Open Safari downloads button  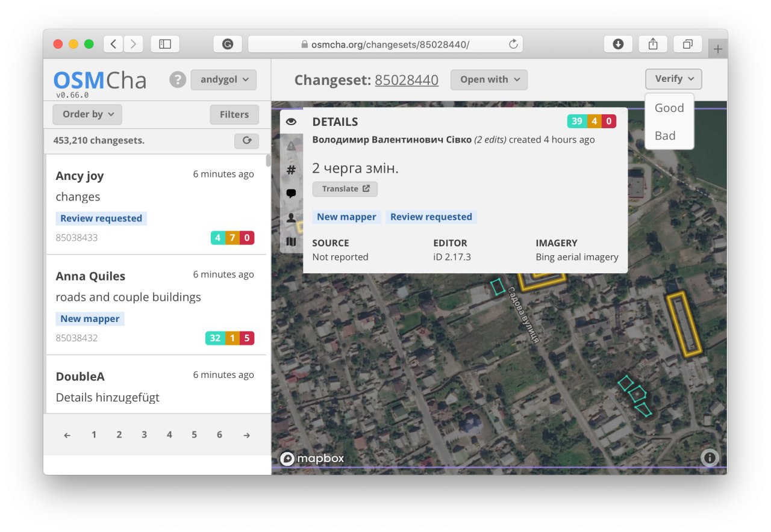point(618,44)
